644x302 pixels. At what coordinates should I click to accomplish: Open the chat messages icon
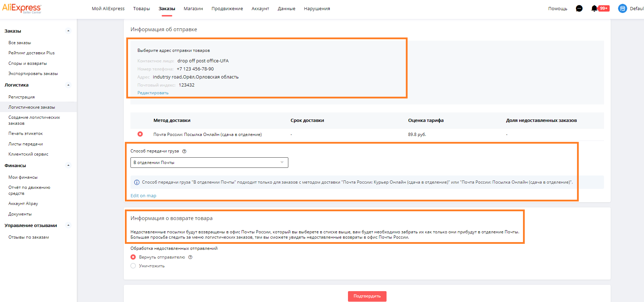[579, 8]
